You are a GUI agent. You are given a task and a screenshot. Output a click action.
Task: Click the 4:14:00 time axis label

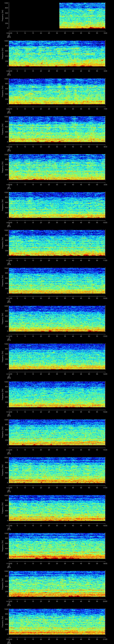tap(9, 412)
